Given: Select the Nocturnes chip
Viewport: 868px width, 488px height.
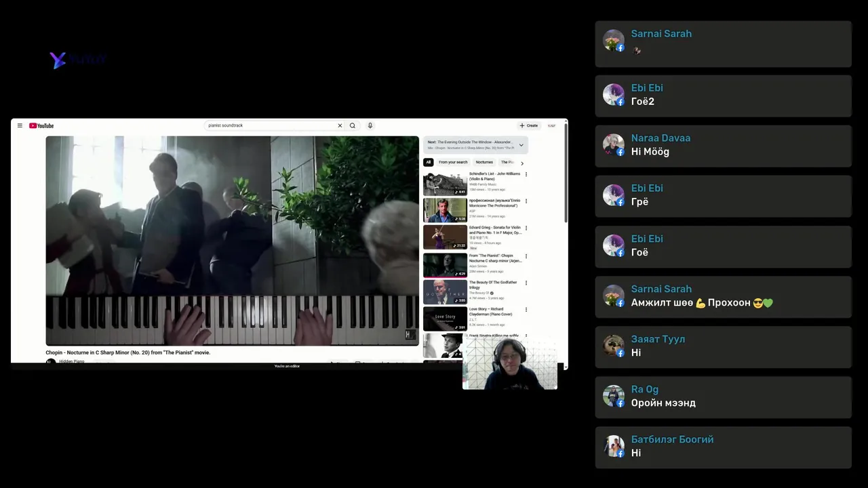Looking at the screenshot, I should pos(484,162).
